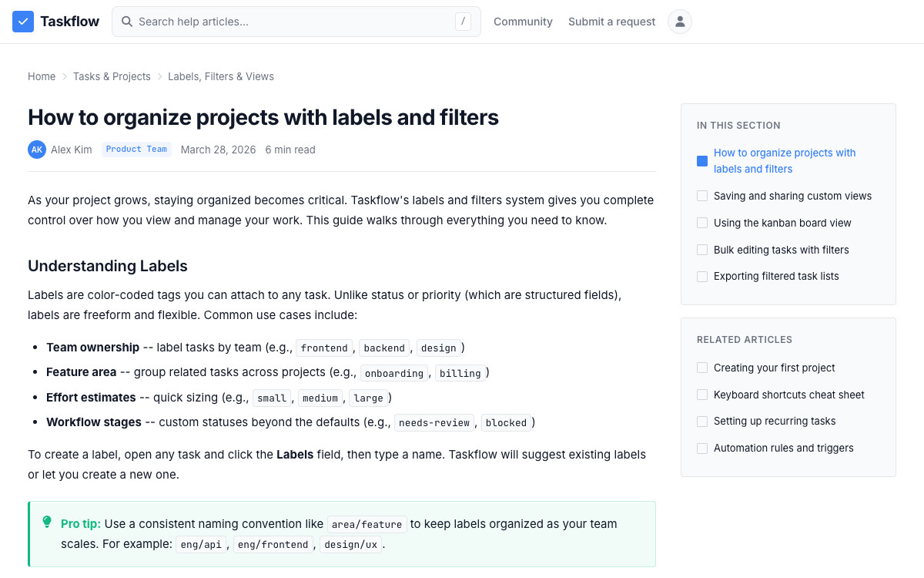Click the RELATED ARTICLES heading
924x578 pixels.
745,340
